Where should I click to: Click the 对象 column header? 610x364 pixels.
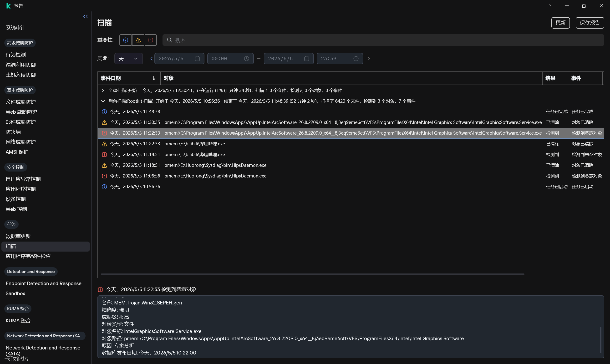(x=351, y=78)
